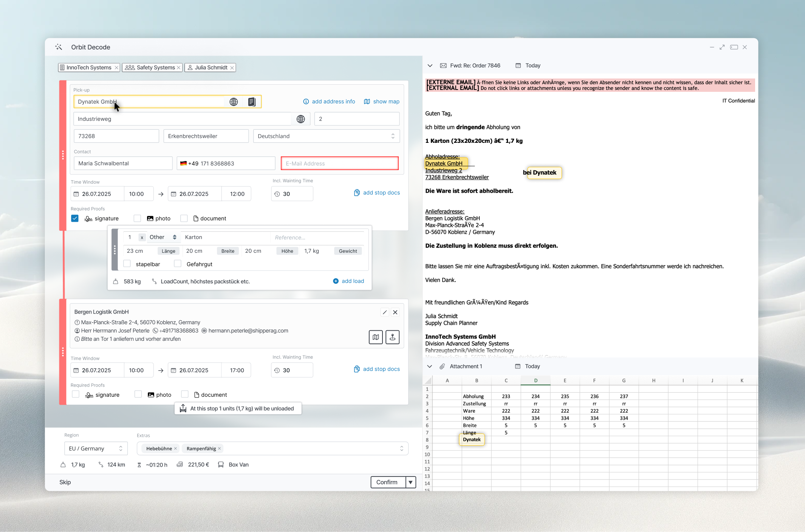Open the EU / Germany region dropdown
The image size is (805, 532).
96,448
